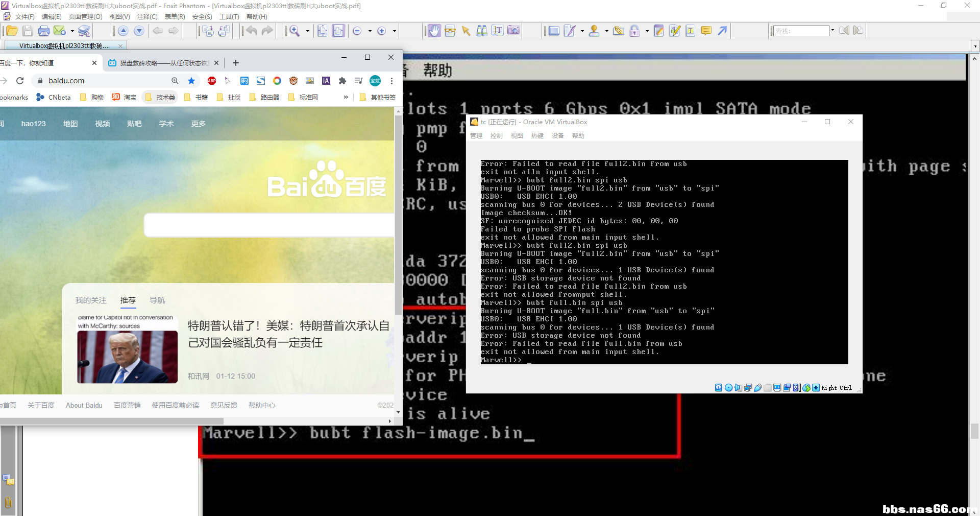This screenshot has width=980, height=516.
Task: Click into the Baidu search box
Action: [x=269, y=225]
